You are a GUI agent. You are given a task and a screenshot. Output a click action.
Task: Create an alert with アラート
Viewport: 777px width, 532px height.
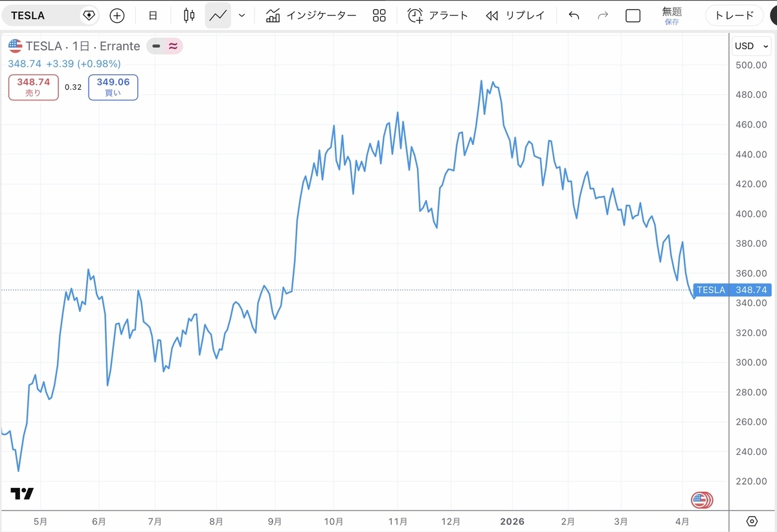[x=438, y=16]
